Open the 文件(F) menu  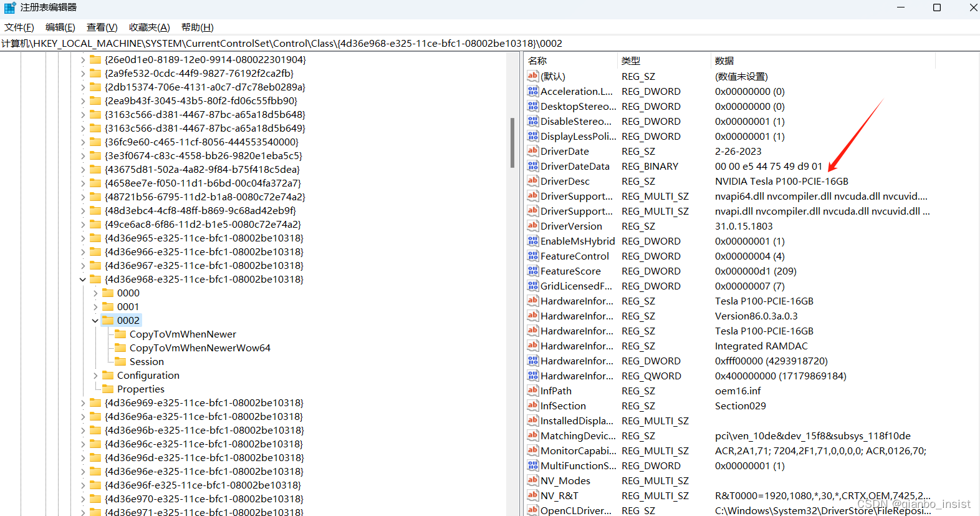(19, 27)
